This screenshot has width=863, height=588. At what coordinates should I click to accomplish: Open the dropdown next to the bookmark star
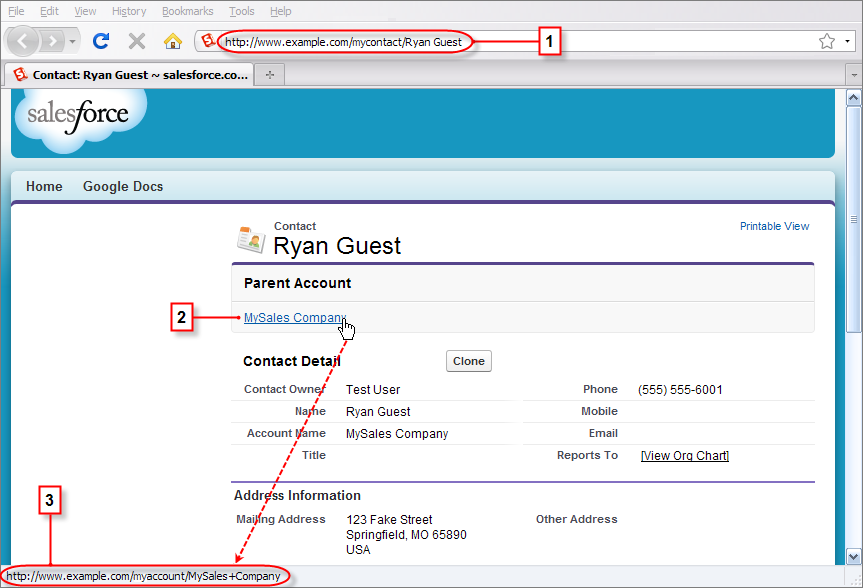point(848,42)
